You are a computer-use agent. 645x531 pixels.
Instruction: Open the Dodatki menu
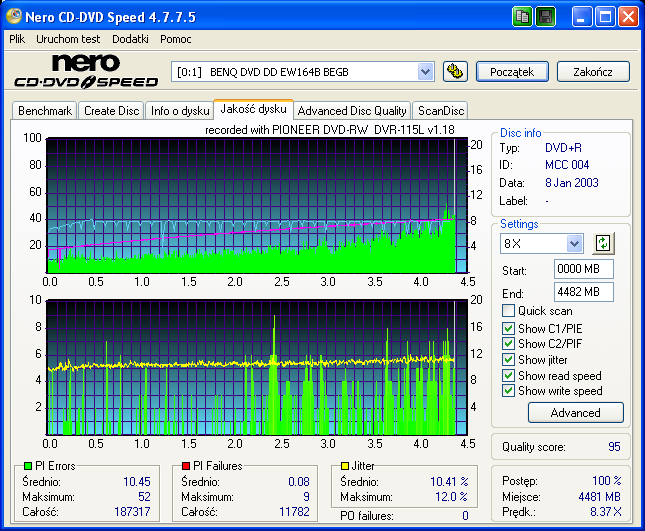pyautogui.click(x=130, y=39)
